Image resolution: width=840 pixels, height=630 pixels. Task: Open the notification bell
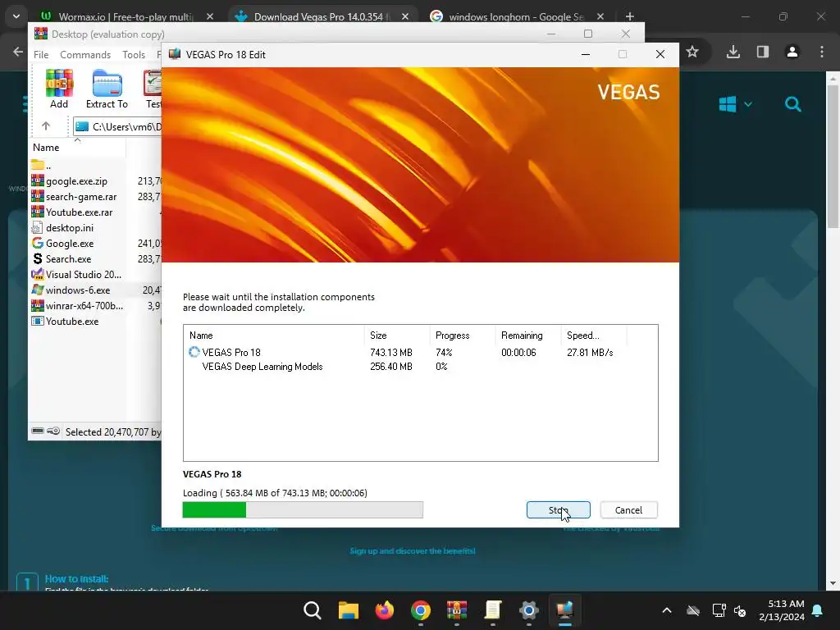818,610
